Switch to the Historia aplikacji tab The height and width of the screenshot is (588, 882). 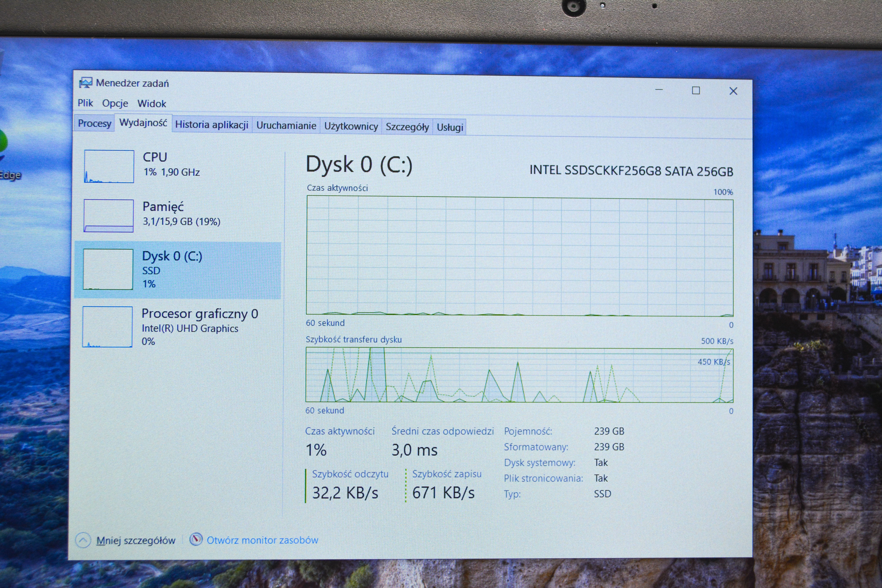212,125
